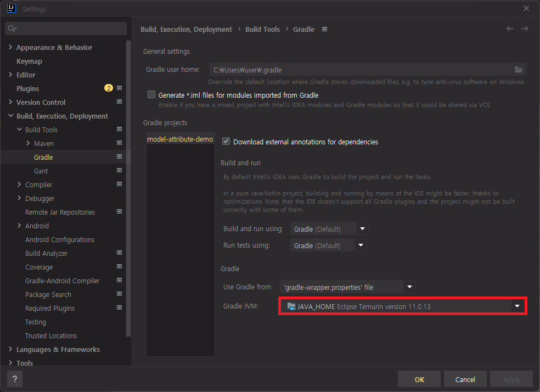
Task: Click the Build Tools breadcrumb
Action: click(x=262, y=30)
